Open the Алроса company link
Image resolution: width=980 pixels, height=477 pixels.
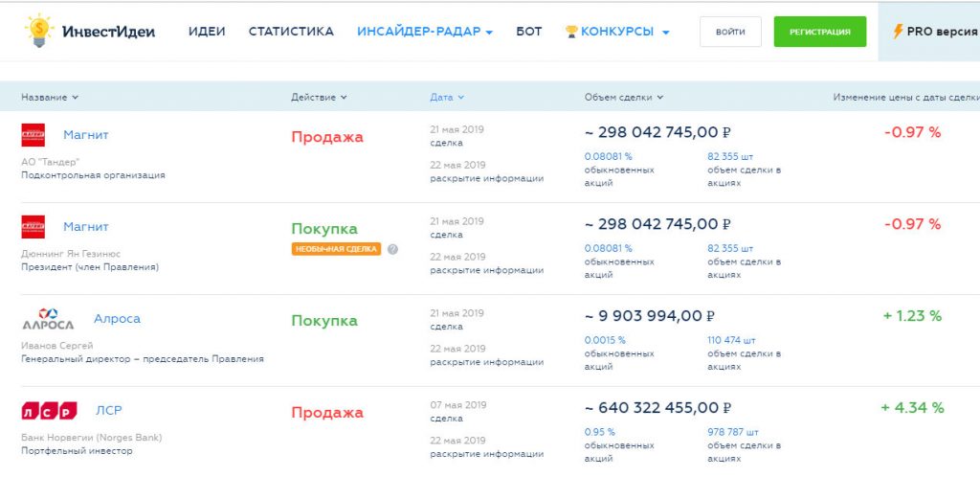(117, 319)
